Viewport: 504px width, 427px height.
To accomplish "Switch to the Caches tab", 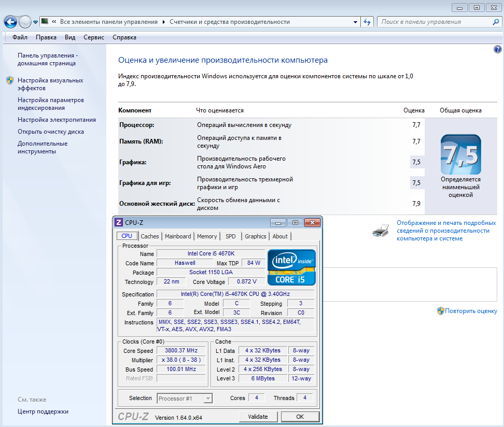I will point(150,236).
